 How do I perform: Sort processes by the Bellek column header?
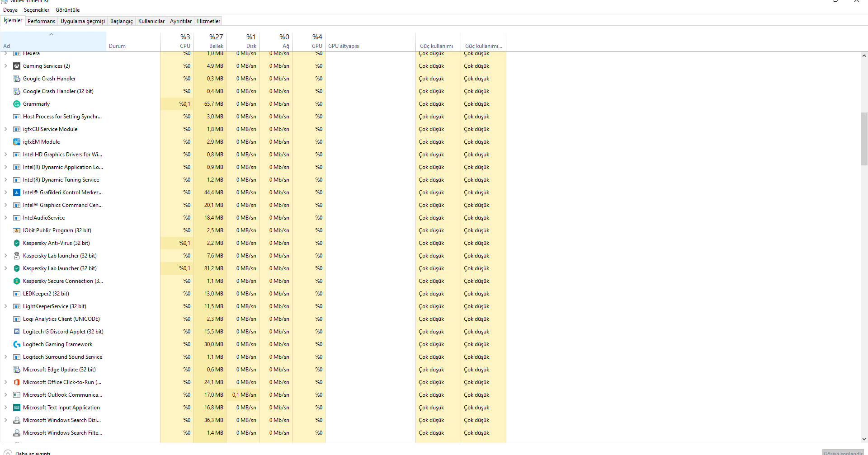[210, 41]
